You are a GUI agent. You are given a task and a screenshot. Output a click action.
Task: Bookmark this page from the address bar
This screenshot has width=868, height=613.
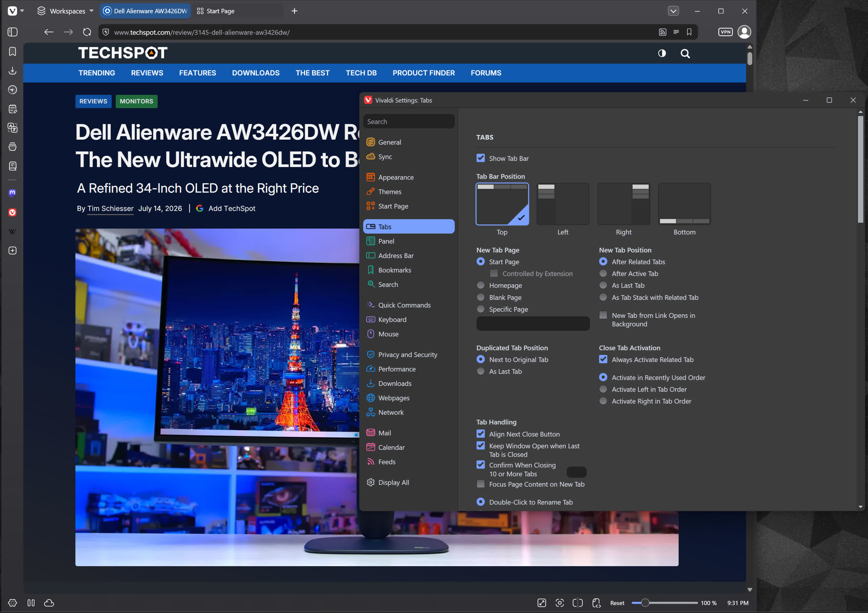coord(689,32)
